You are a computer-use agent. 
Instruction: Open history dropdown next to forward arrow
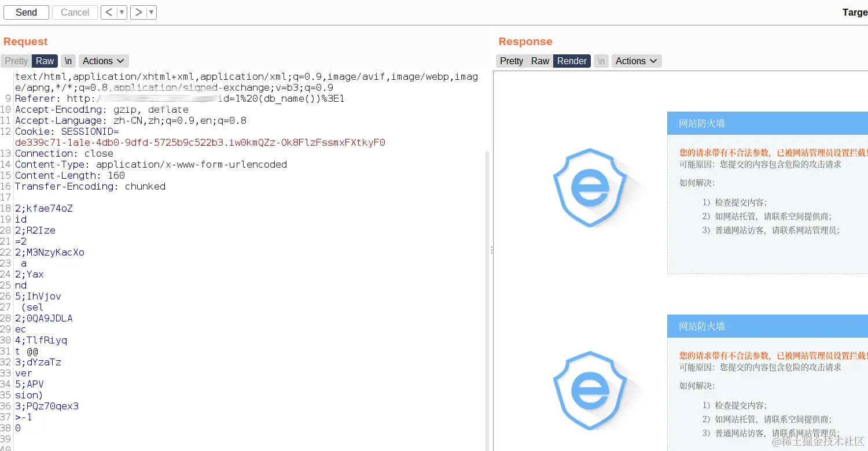(x=152, y=12)
